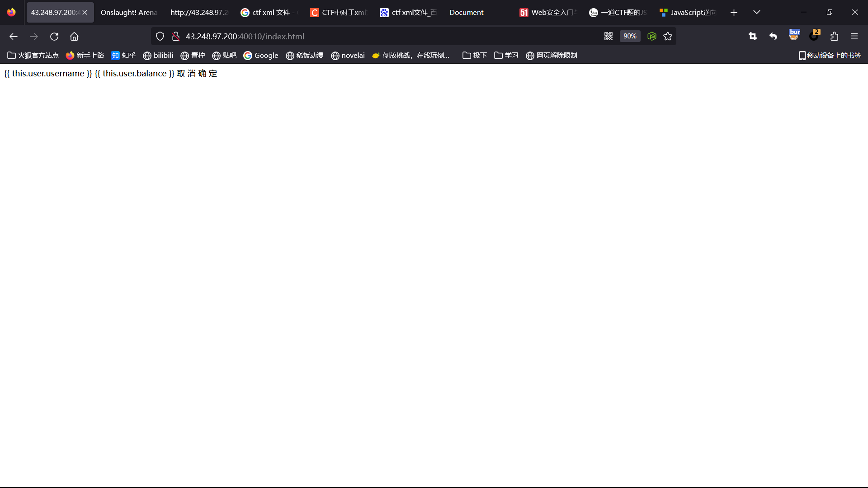Switch to the Document tab
This screenshot has width=868, height=488.
coord(466,13)
